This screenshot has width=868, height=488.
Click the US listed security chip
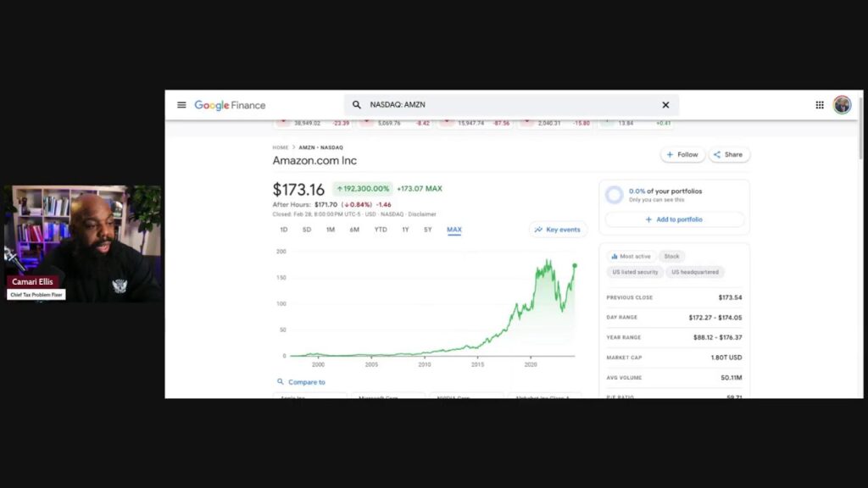636,272
